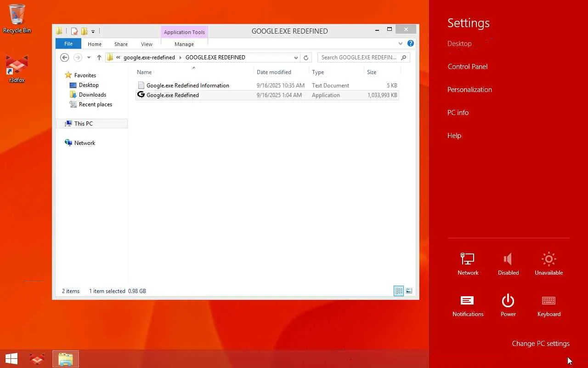
Task: Open Network settings in the Settings charm
Action: (x=468, y=264)
